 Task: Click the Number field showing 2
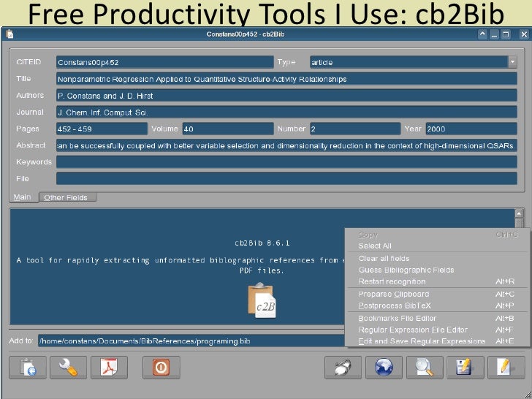[355, 129]
